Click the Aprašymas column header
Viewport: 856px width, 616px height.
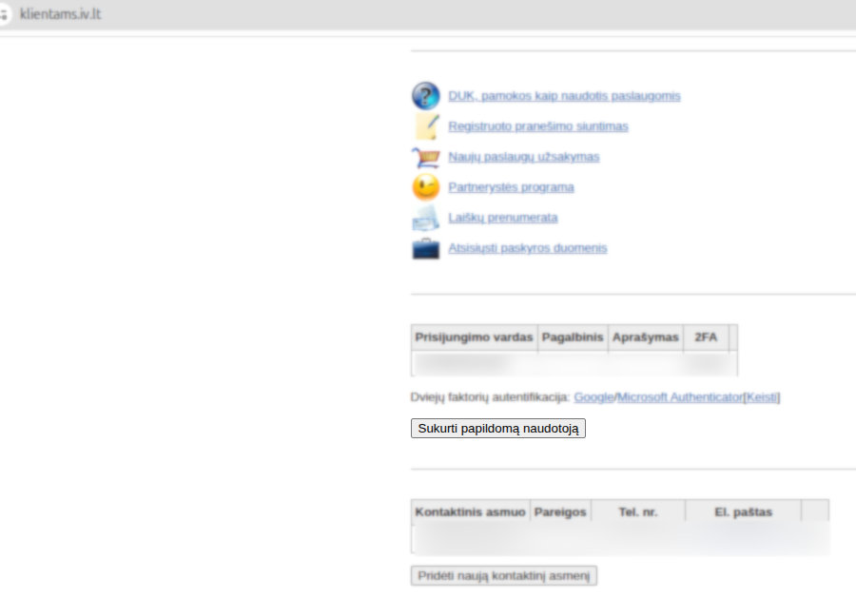(645, 337)
